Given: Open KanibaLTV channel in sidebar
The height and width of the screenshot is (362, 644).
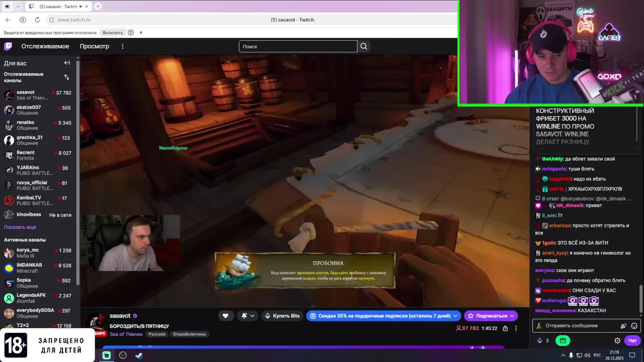Looking at the screenshot, I should point(38,201).
